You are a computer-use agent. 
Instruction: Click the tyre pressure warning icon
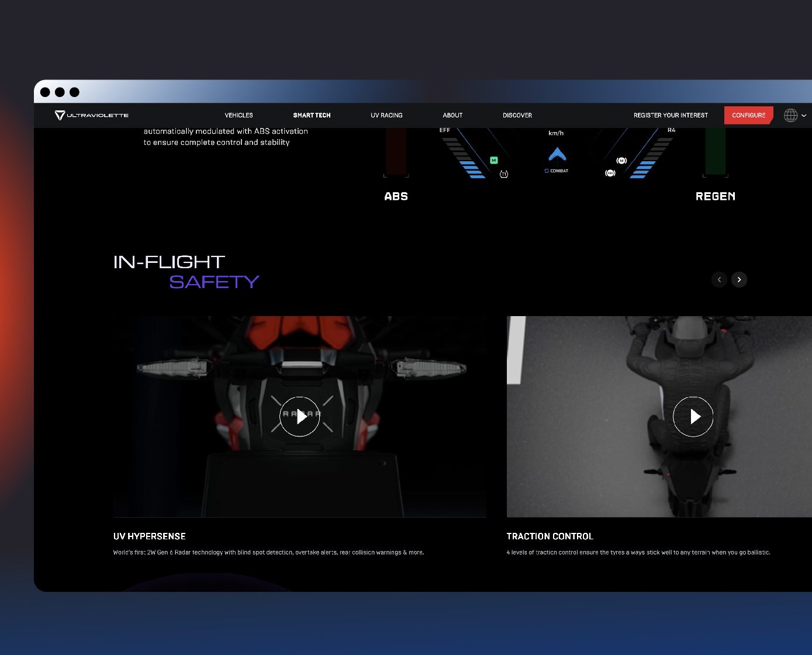pos(504,174)
